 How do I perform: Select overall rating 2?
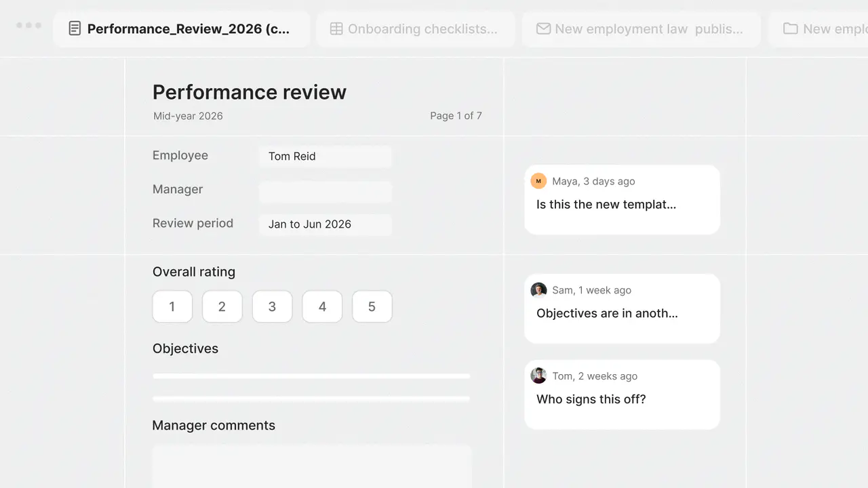(x=222, y=306)
